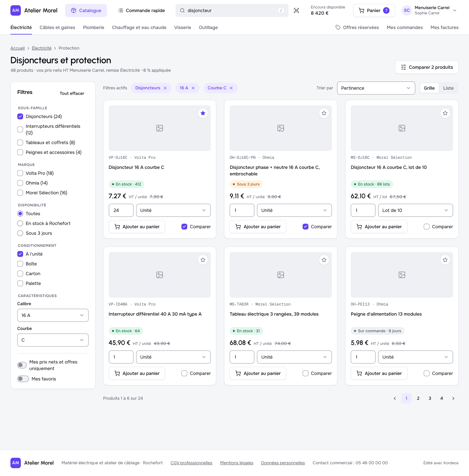469x476 pixels.
Task: Click quantity field showing 24
Action: click(121, 210)
